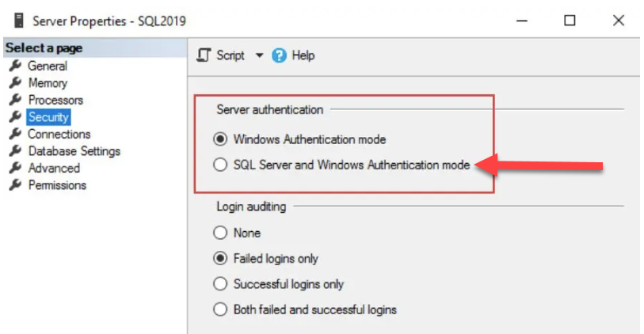Choose Both failed and successful logins
This screenshot has height=334, width=644.
[220, 309]
